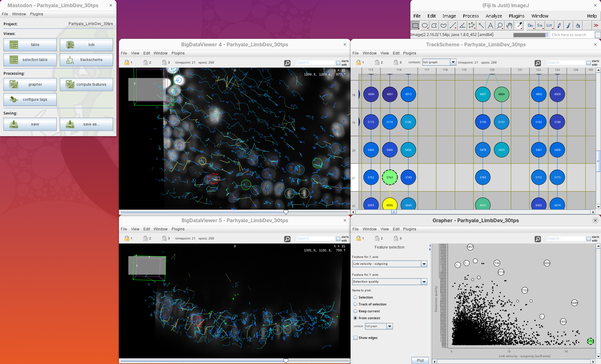Select the Magnifying glass tool in ImageJ
Viewport: 601px width, 364px height.
500,26
